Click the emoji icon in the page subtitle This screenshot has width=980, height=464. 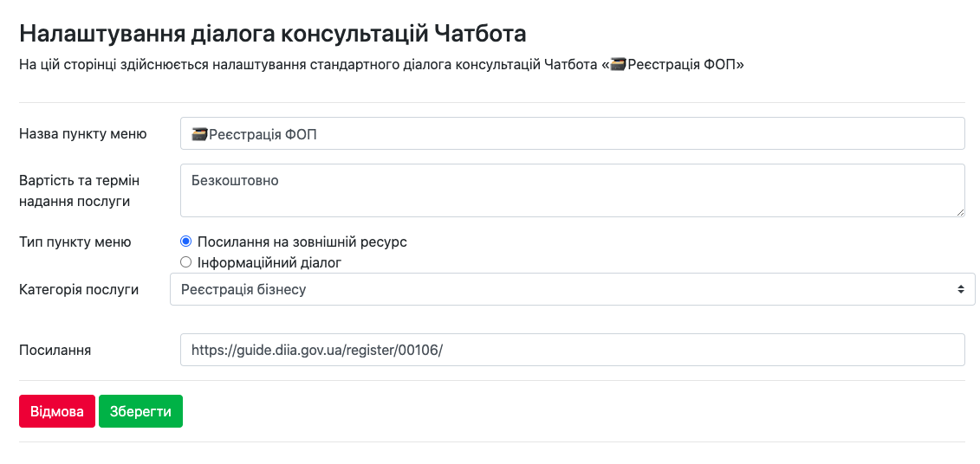618,65
